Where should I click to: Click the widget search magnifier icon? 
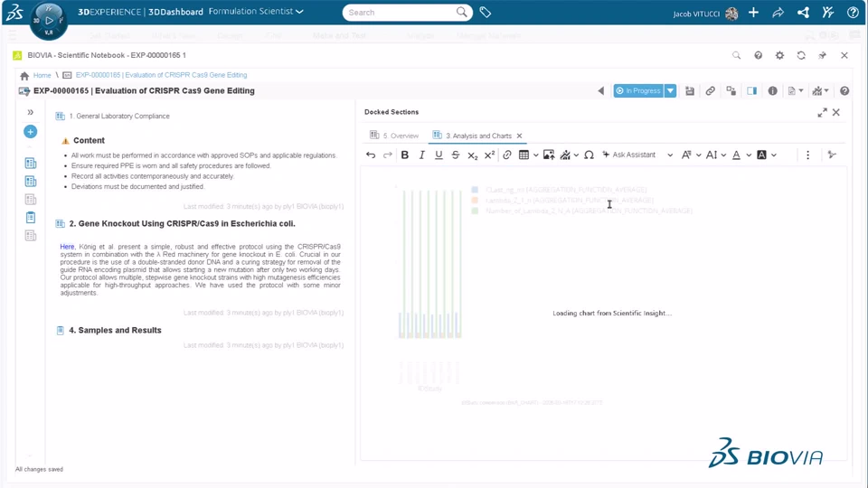(736, 55)
